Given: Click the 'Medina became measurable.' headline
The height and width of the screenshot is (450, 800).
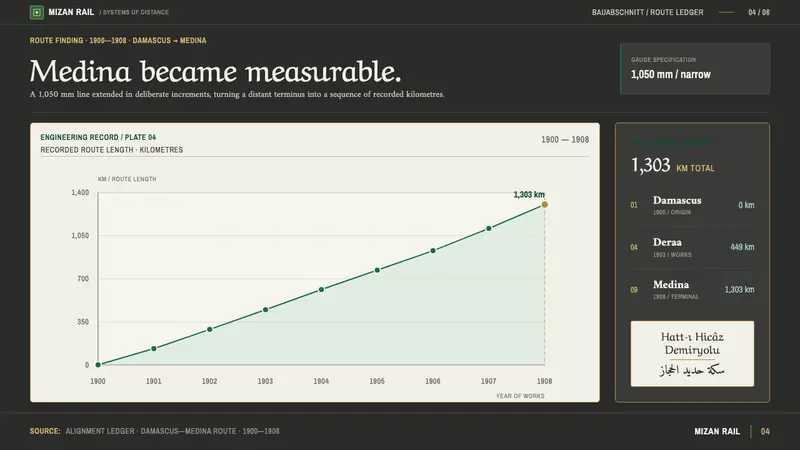Looking at the screenshot, I should [x=215, y=71].
